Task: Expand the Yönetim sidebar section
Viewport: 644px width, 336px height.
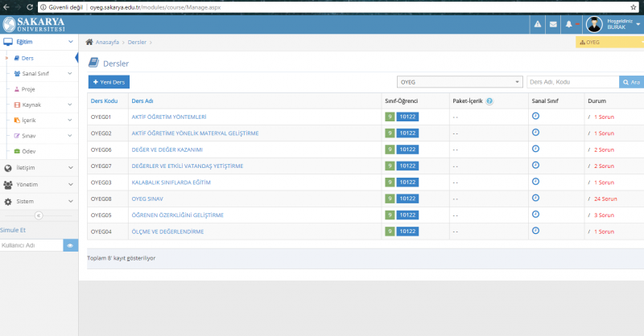Action: [x=39, y=184]
